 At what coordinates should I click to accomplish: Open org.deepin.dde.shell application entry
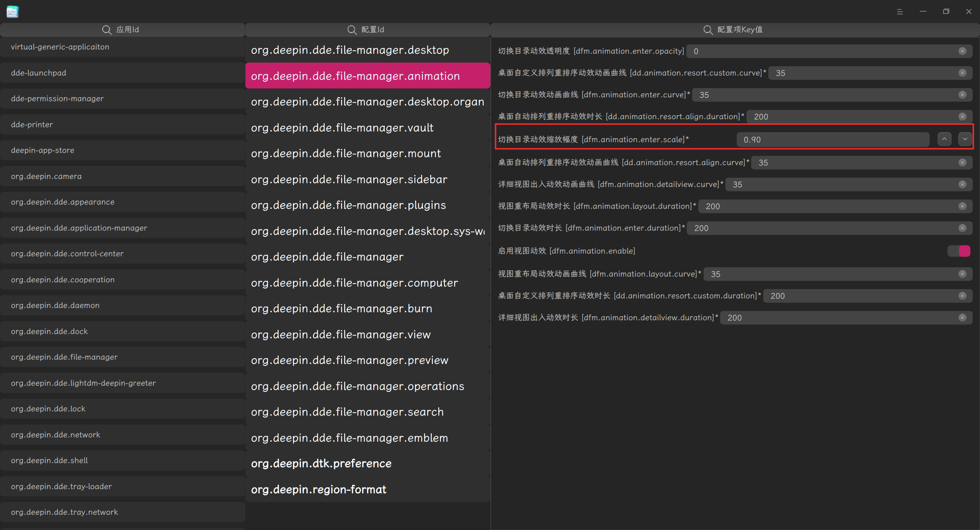pyautogui.click(x=122, y=460)
